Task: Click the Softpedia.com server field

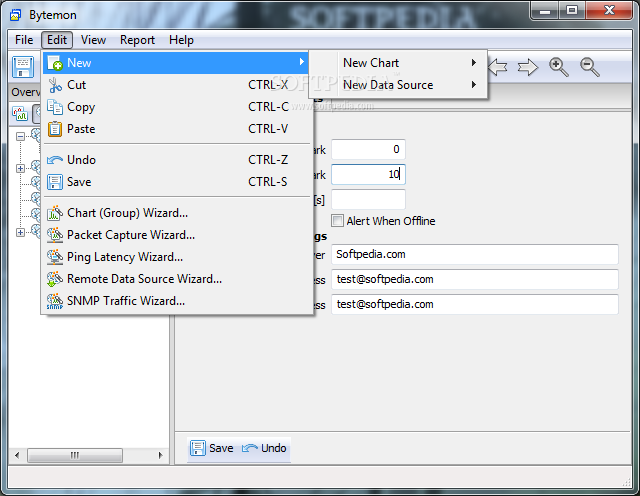Action: pos(475,254)
